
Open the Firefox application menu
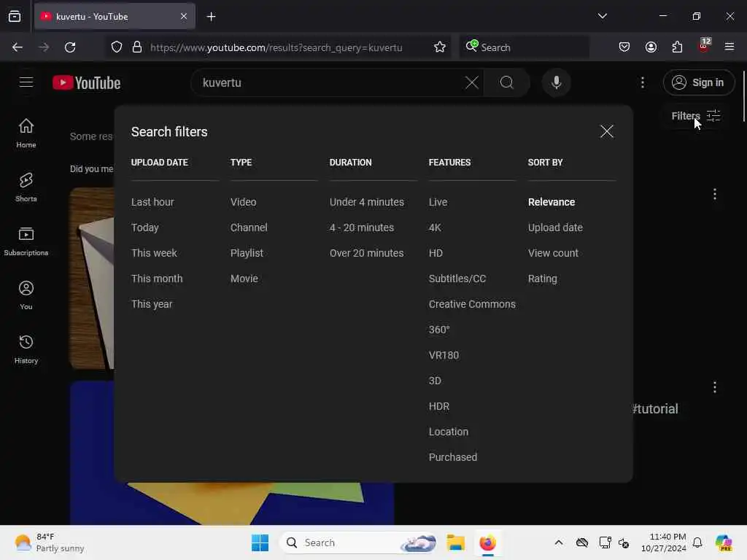[729, 47]
